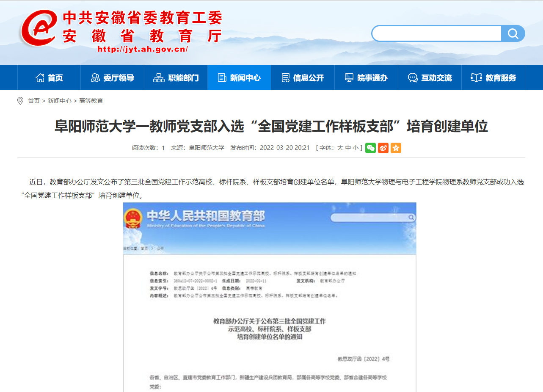The height and width of the screenshot is (392, 543).
Task: Share article via Weibo icon
Action: click(x=383, y=148)
